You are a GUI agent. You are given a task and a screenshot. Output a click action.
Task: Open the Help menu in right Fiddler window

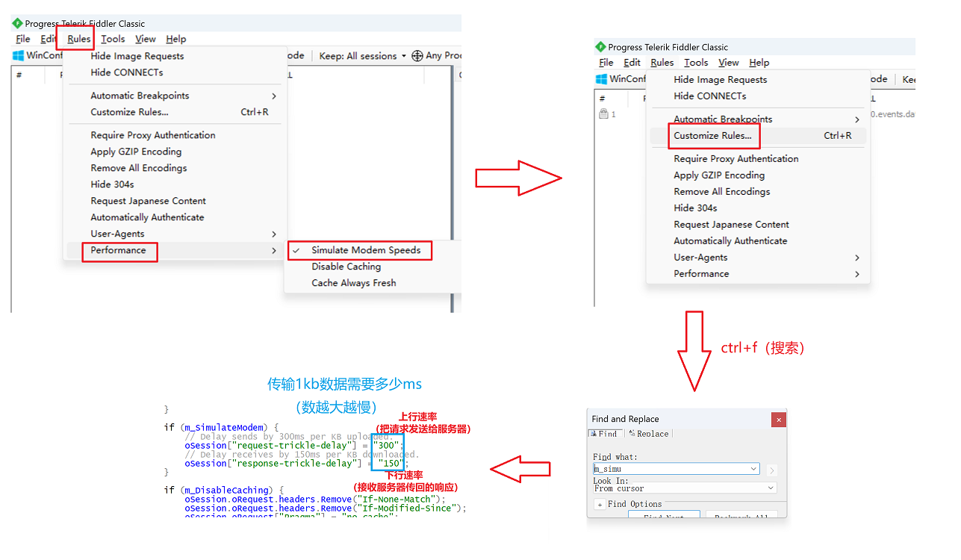pos(759,63)
